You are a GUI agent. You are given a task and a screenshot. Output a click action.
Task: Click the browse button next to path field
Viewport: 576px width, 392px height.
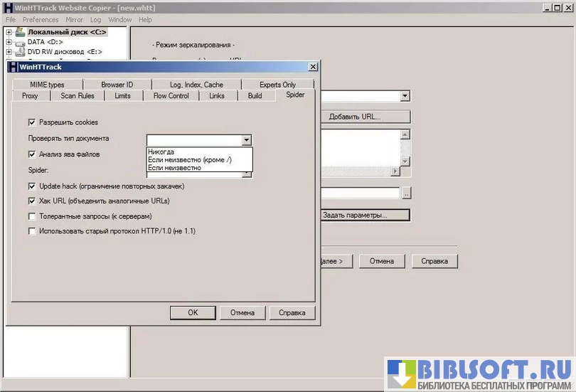(406, 194)
